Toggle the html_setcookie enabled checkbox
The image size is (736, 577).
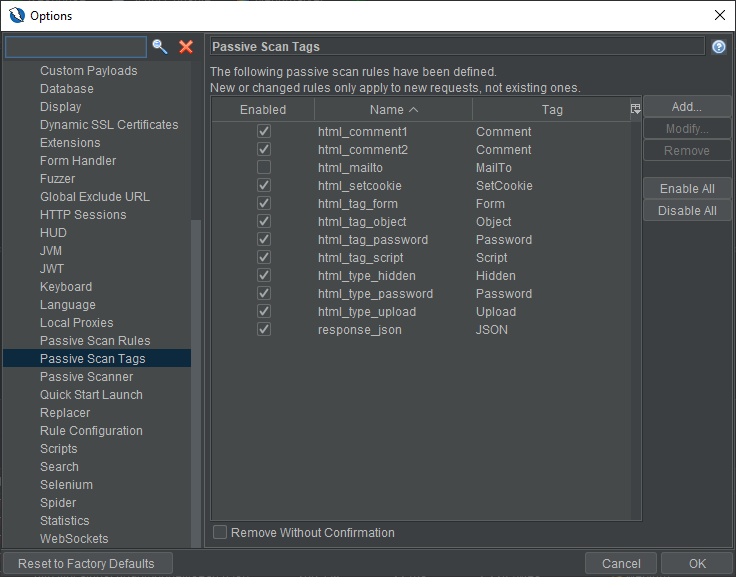264,185
